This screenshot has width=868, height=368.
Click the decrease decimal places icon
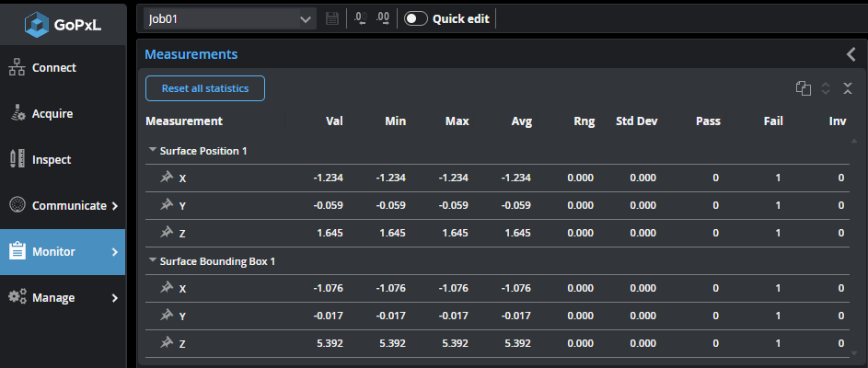point(360,18)
